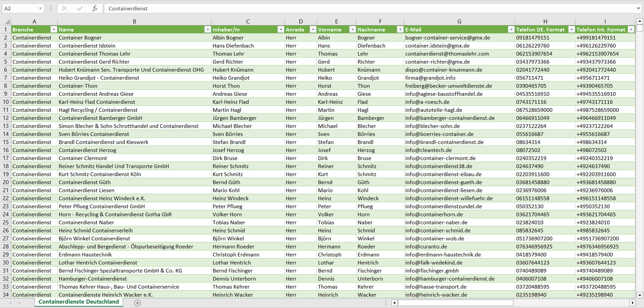Click the Select All corner triangle

[8, 21]
